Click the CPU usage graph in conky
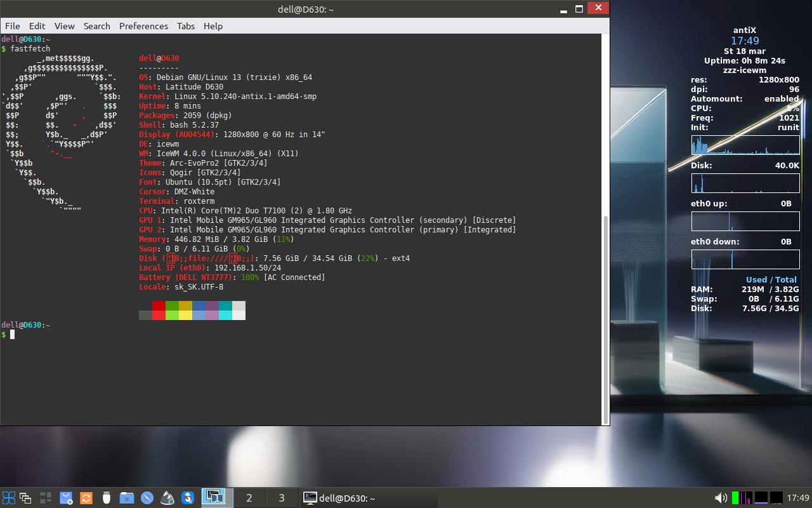Viewport: 812px width, 508px height. 745,145
